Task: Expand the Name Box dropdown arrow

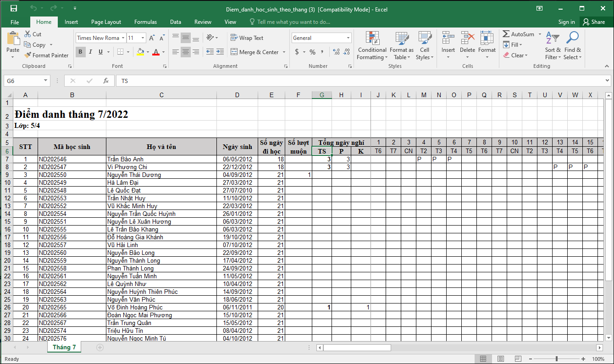Action: click(45, 81)
